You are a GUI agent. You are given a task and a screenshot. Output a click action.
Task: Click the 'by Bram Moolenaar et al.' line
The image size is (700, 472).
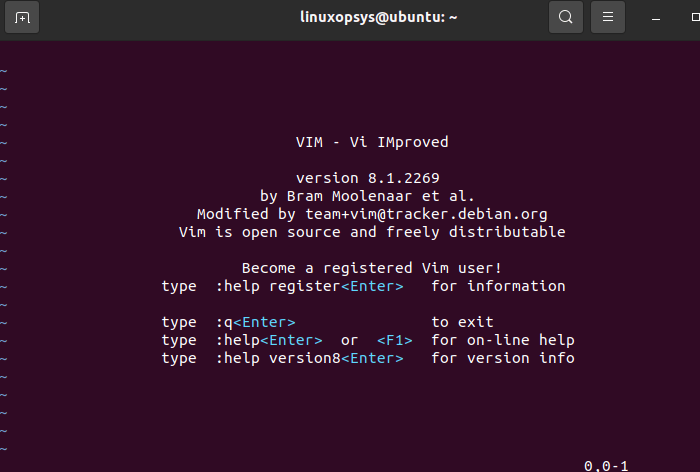pyautogui.click(x=367, y=196)
